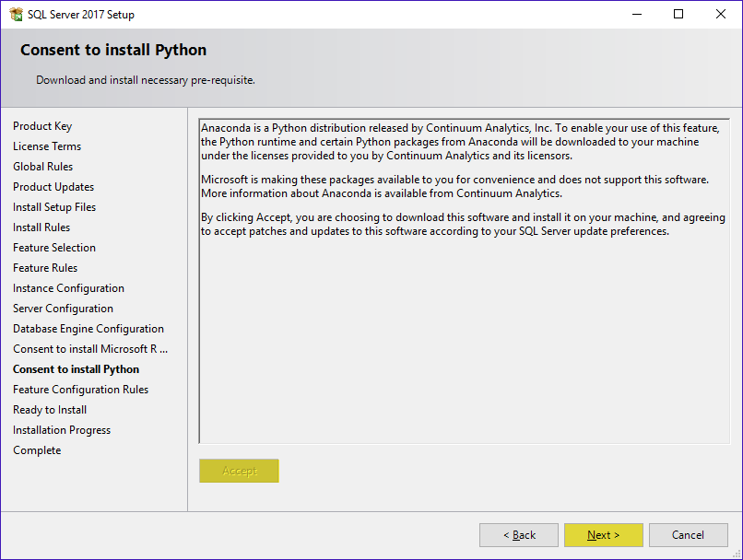743x560 pixels.
Task: Open the Consent to install Microsoft R step
Action: pyautogui.click(x=90, y=349)
